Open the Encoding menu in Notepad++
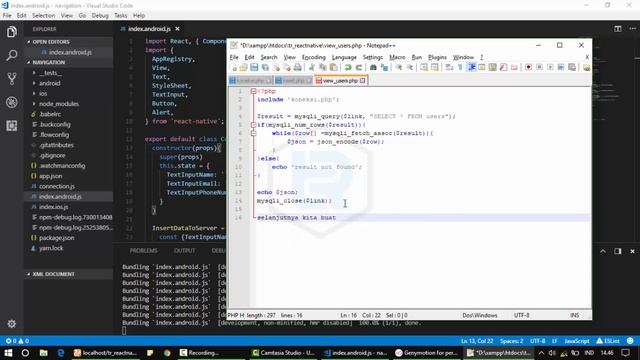 point(313,57)
